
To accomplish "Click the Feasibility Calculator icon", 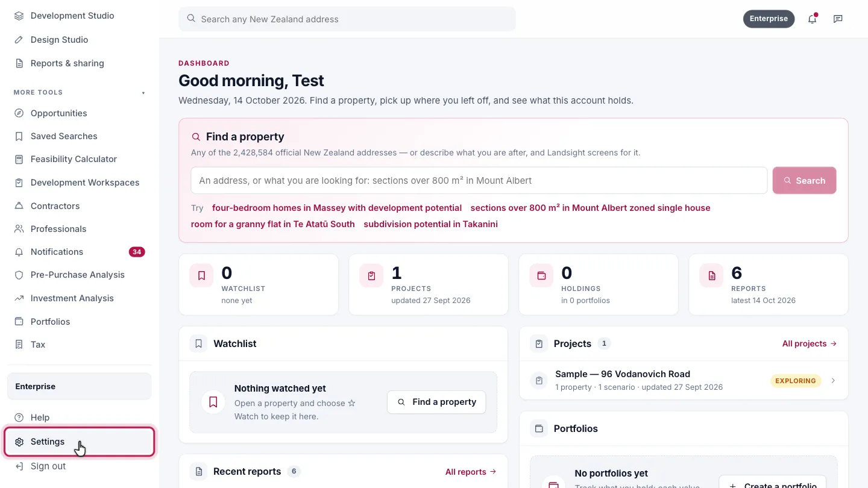I will coord(19,159).
